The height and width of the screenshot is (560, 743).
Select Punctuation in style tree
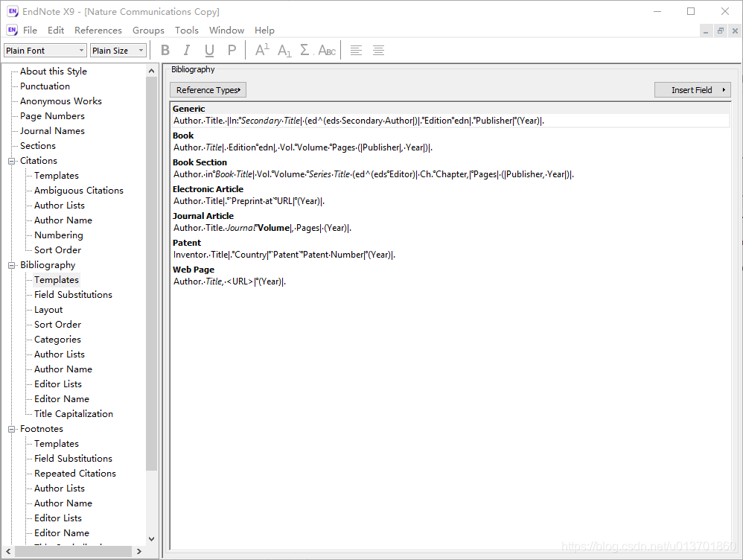pyautogui.click(x=45, y=86)
